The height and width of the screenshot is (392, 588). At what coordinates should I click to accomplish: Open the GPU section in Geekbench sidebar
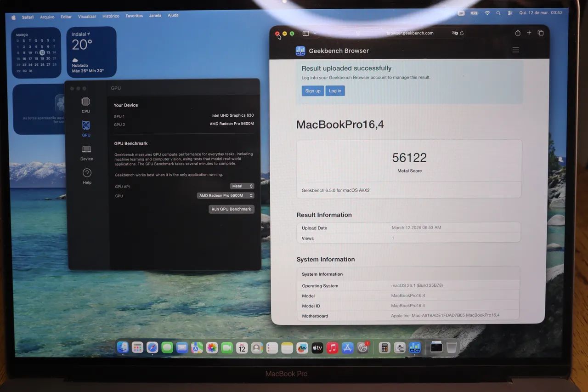click(x=86, y=129)
